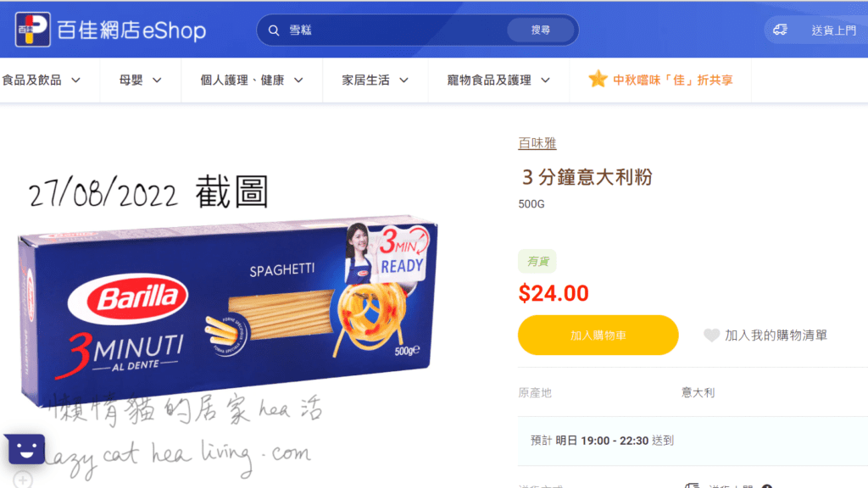Click the 加入購物車 add to cart button
This screenshot has width=868, height=488.
pyautogui.click(x=598, y=335)
